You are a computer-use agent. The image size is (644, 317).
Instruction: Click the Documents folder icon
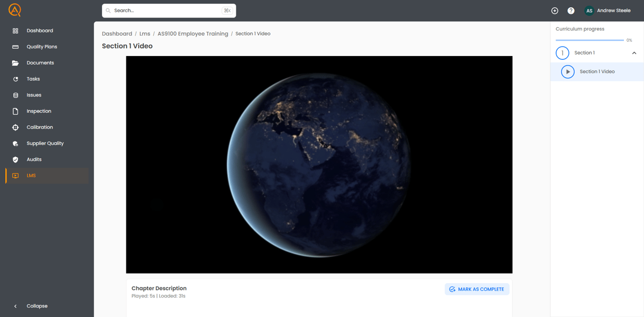[x=15, y=63]
